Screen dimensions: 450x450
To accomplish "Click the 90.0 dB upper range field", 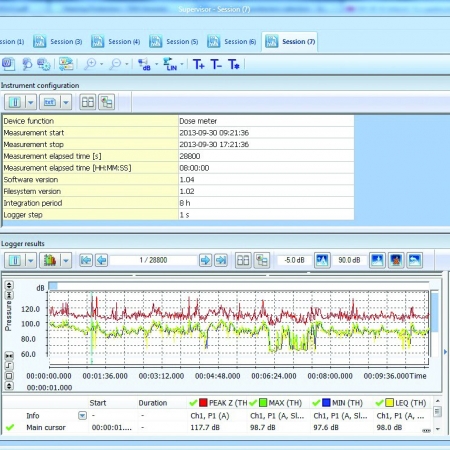I will pyautogui.click(x=349, y=260).
